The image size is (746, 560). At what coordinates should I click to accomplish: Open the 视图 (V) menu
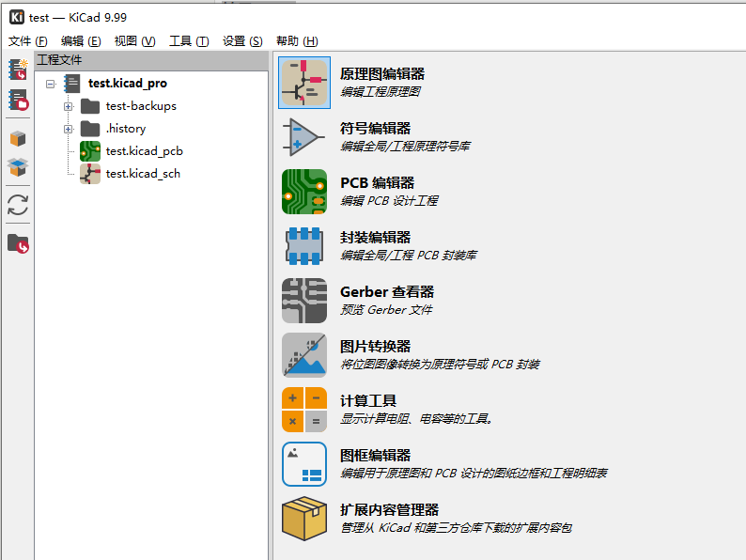[x=134, y=41]
